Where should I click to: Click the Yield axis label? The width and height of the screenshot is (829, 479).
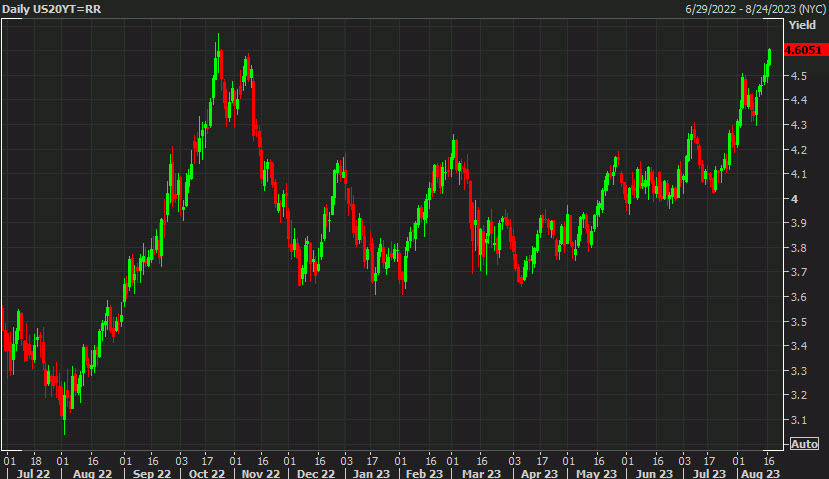tap(802, 25)
